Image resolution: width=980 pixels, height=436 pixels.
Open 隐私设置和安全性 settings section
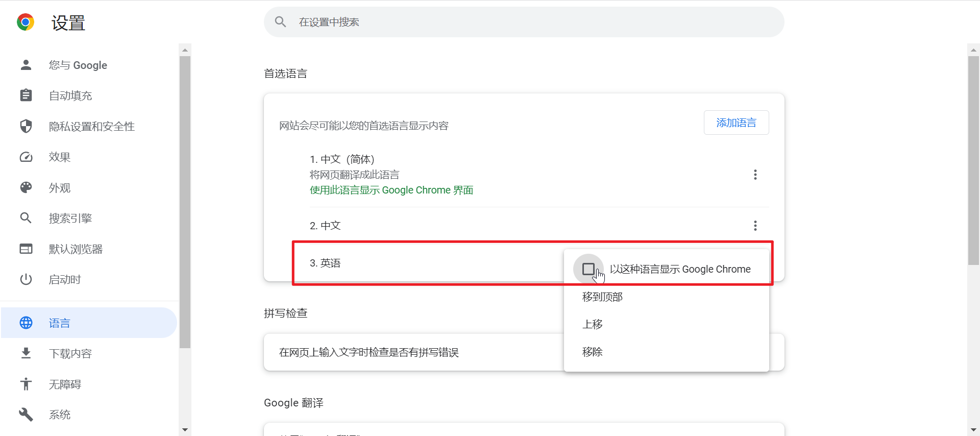tap(89, 126)
